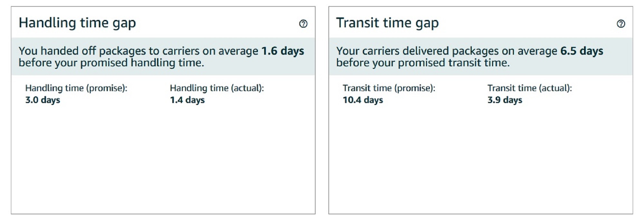The image size is (644, 224).
Task: Select the 6.5 days average transit text
Action: [582, 51]
